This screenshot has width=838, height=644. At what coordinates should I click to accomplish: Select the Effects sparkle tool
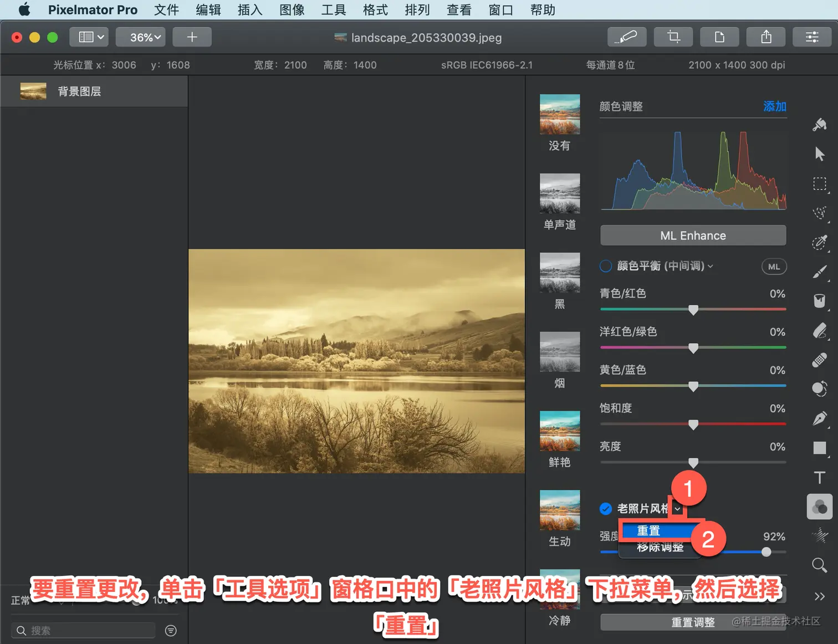tap(820, 536)
